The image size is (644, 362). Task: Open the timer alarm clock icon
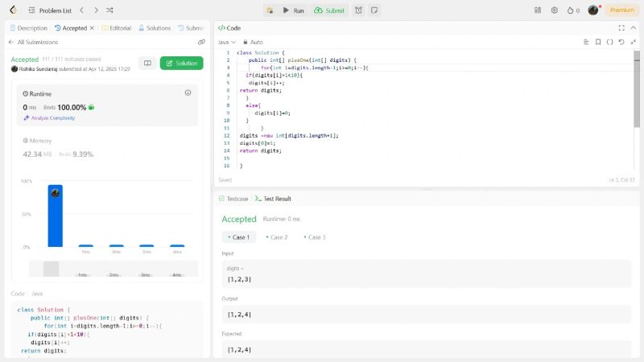click(358, 10)
